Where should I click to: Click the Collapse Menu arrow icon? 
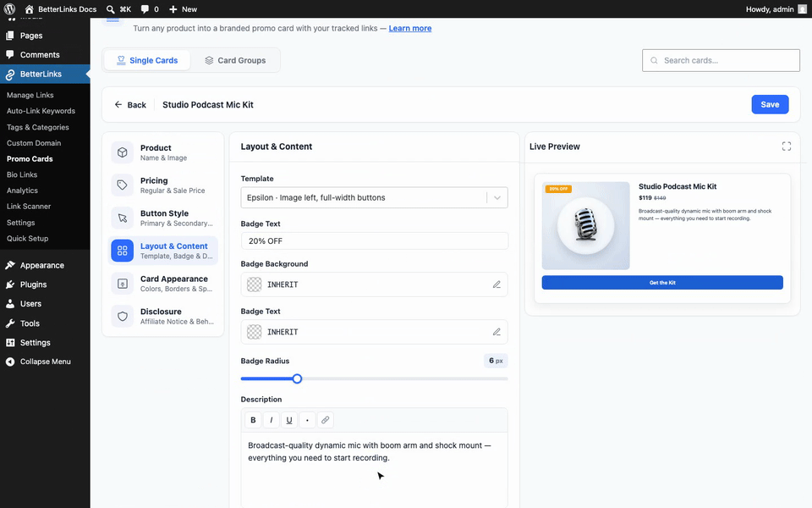(10, 362)
